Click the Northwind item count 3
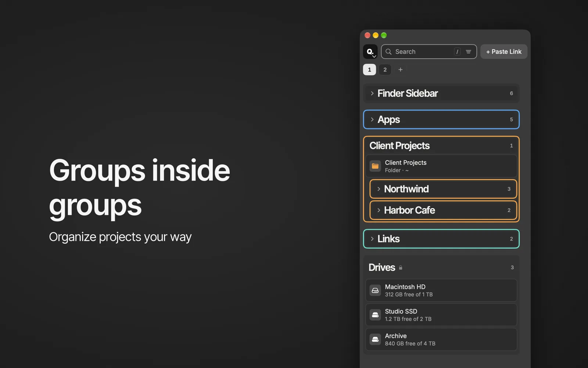 [509, 189]
